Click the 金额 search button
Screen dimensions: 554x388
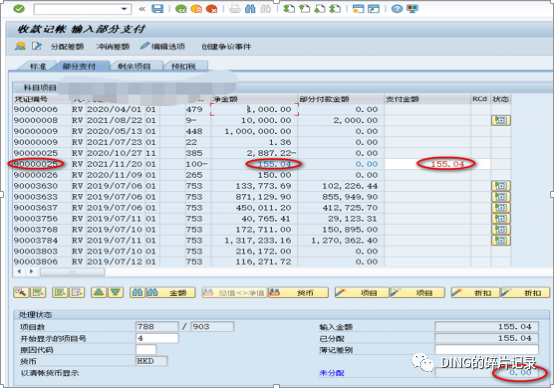point(171,293)
